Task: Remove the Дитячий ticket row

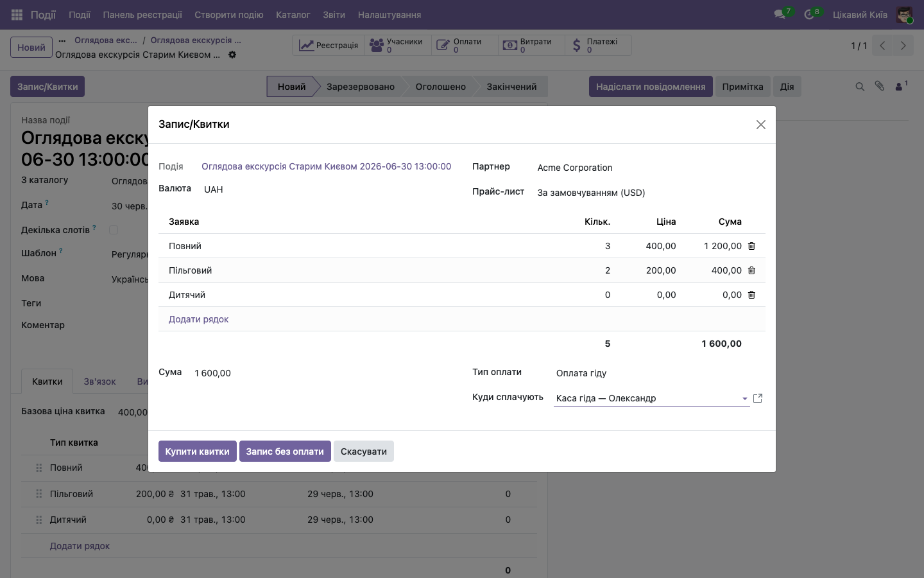Action: click(751, 295)
